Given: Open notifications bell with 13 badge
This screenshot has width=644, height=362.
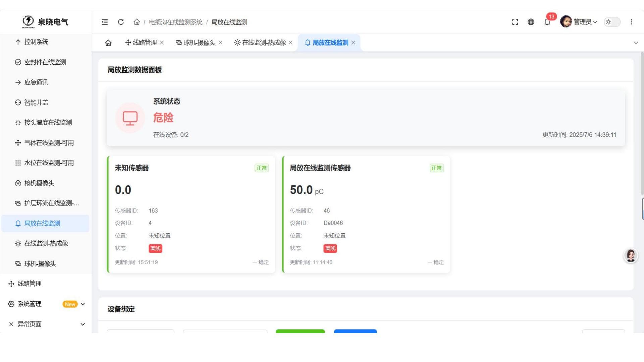Looking at the screenshot, I should pyautogui.click(x=547, y=22).
